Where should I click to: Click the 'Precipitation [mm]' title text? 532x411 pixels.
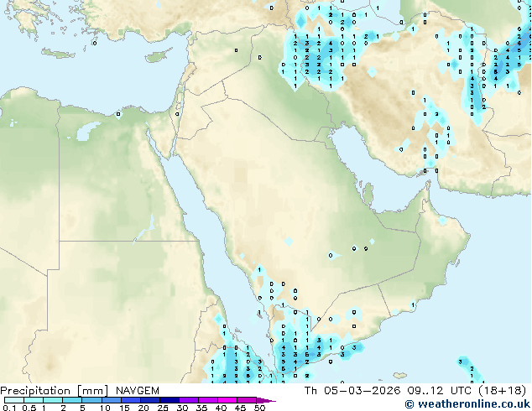click(x=54, y=391)
